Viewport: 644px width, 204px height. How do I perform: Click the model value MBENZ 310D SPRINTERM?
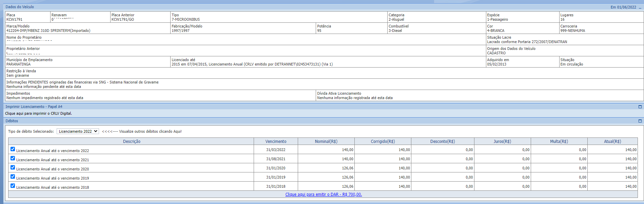pos(48,31)
